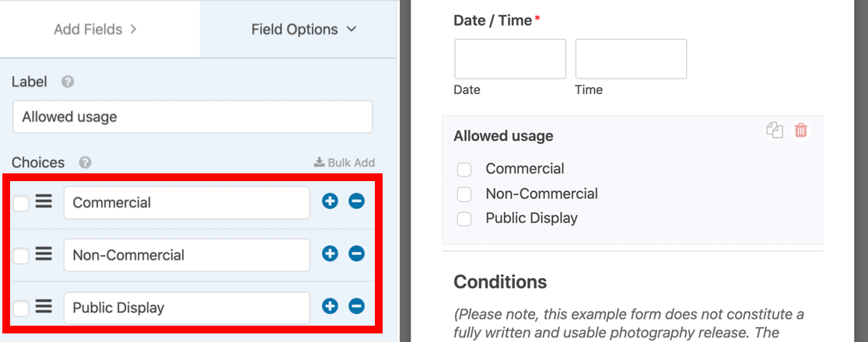Tick the Public Display preview checkbox
This screenshot has height=342, width=868.
(x=464, y=219)
